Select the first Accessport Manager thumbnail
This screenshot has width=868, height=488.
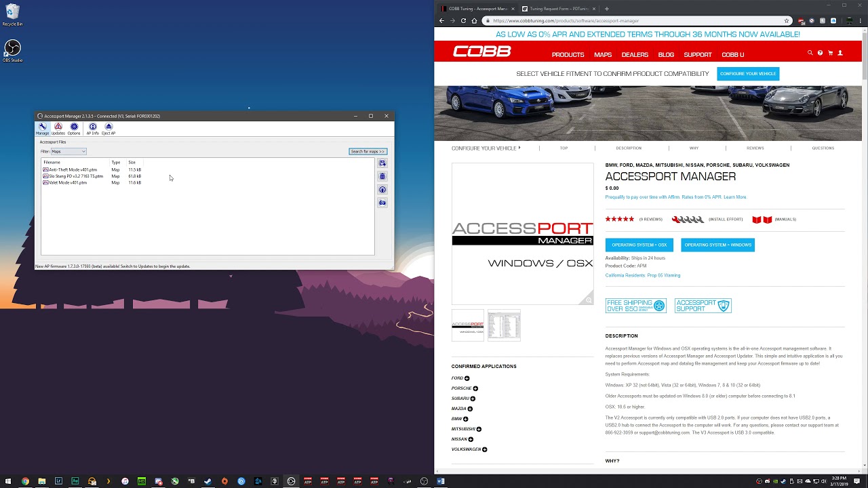468,325
